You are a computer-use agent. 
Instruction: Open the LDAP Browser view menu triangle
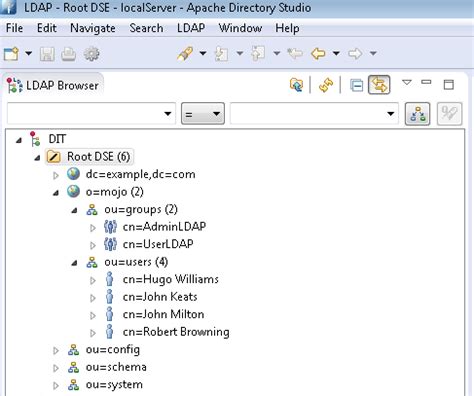(x=407, y=82)
